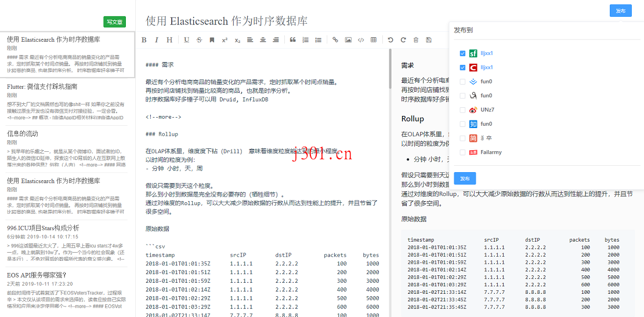This screenshot has height=317, width=644.
Task: Check the Jianshu account checkbox
Action: click(462, 138)
